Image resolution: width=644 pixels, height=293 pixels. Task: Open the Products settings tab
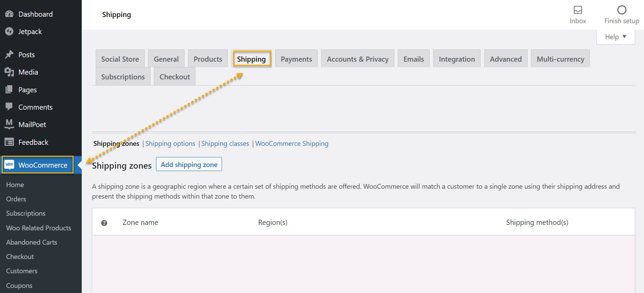click(x=208, y=59)
